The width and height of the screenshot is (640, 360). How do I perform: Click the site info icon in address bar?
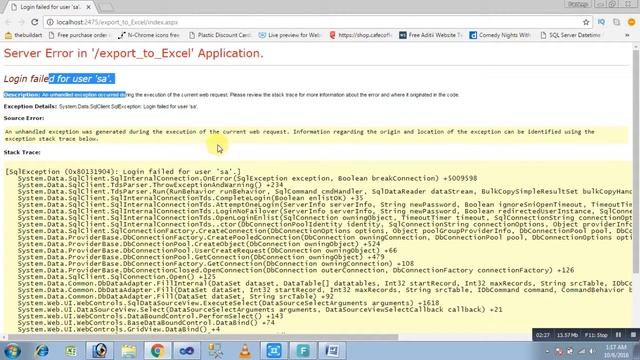click(x=50, y=22)
